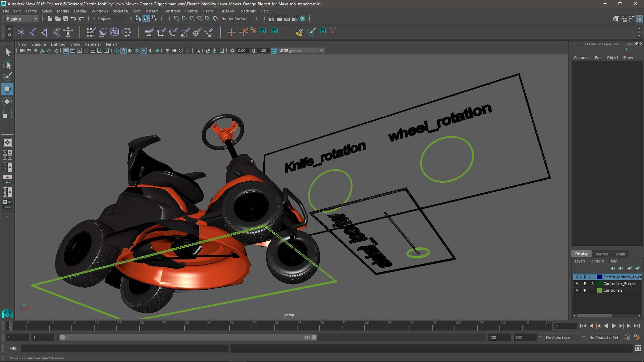This screenshot has height=362, width=644.
Task: Select the Rotate tool in toolbox
Action: point(7,102)
